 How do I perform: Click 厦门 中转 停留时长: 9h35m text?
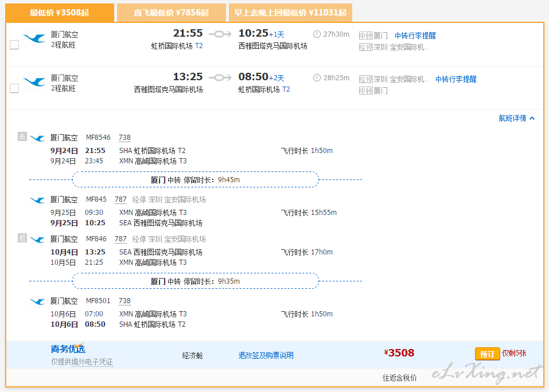coord(196,281)
